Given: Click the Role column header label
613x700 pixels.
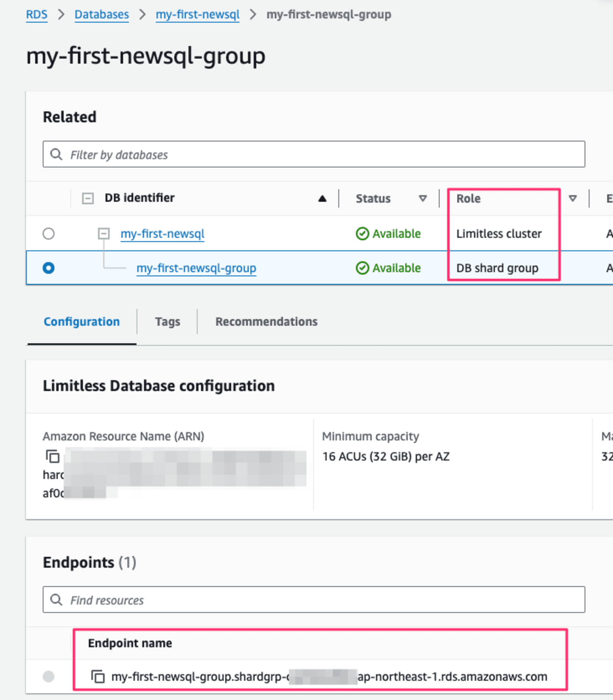Looking at the screenshot, I should coord(468,198).
